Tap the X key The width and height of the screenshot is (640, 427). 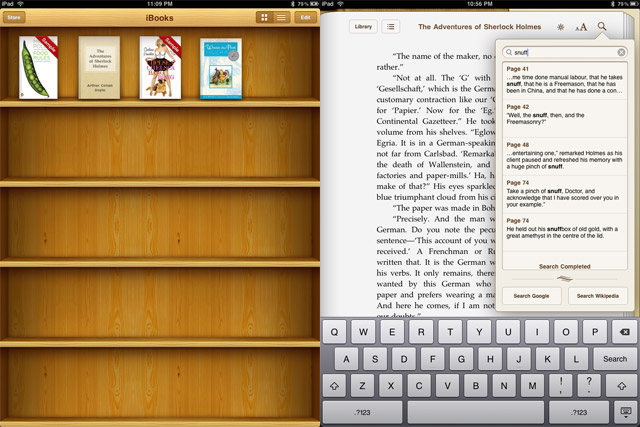click(391, 385)
